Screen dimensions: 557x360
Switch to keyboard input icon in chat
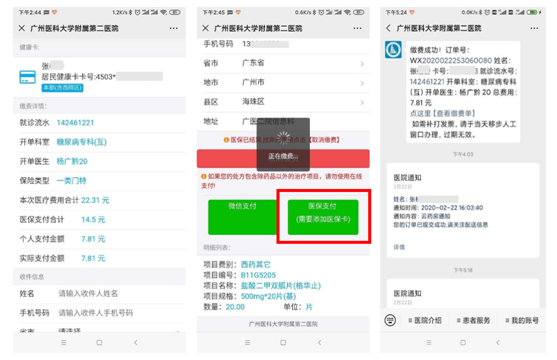coord(390,320)
